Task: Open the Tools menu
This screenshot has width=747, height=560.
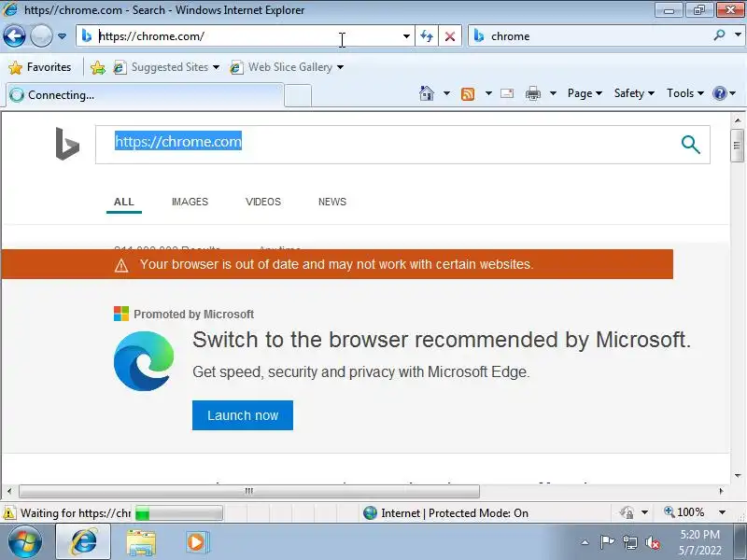Action: point(685,93)
